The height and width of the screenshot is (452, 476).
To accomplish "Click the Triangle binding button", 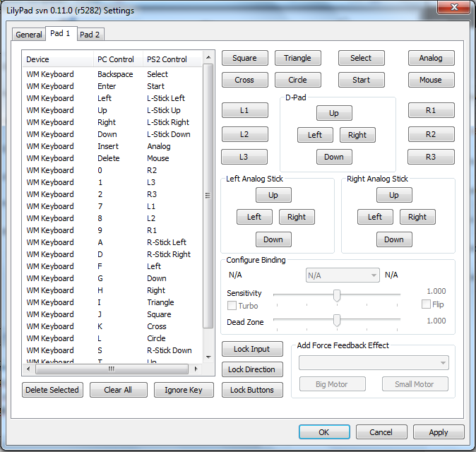I will (298, 58).
